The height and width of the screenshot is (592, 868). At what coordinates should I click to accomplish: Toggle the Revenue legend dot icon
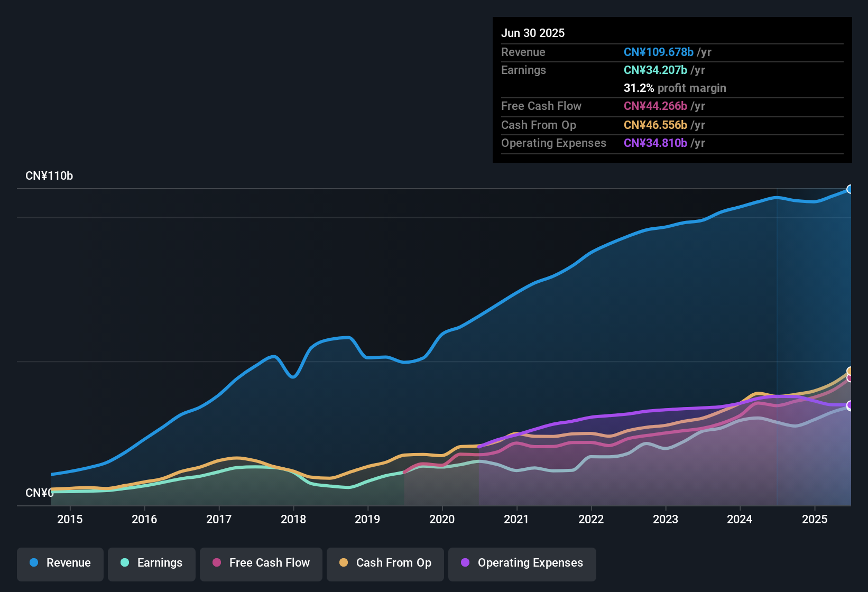pos(33,563)
